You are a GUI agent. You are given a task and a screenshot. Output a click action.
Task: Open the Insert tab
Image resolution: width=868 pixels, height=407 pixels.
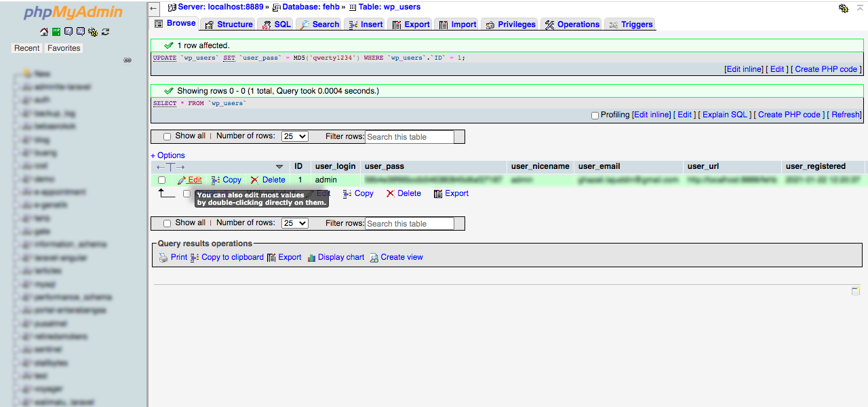click(366, 24)
